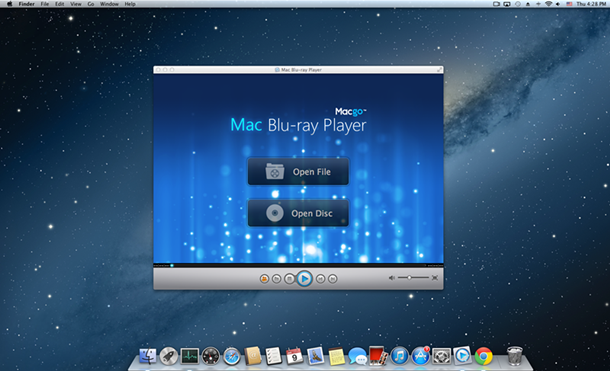This screenshot has height=371, width=610.
Task: Skip to next chapter button
Action: point(333,278)
